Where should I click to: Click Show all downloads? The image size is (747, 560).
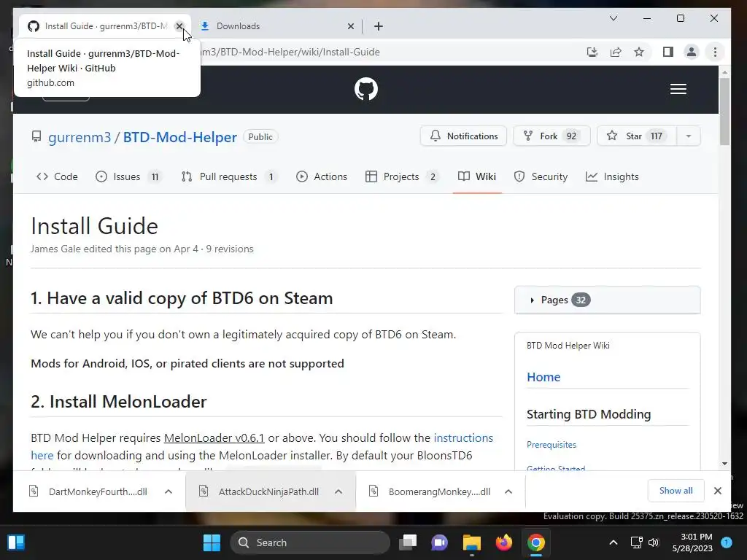click(x=676, y=491)
